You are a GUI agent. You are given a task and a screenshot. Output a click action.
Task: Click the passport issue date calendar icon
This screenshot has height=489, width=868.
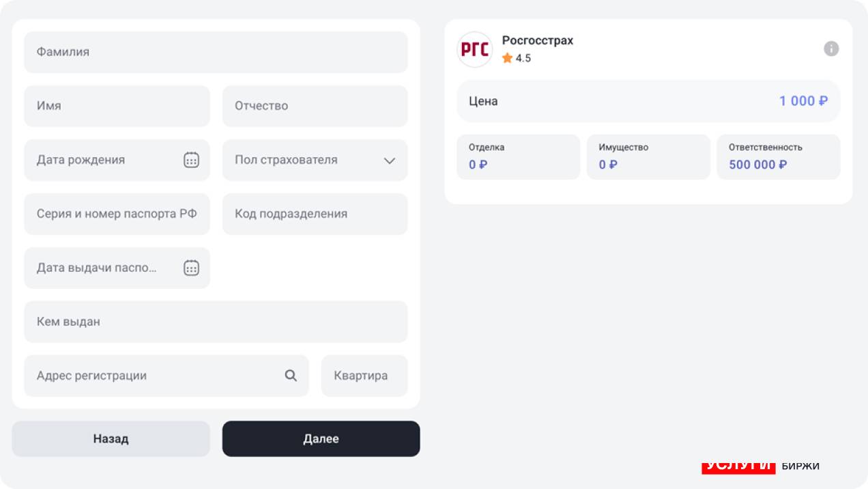pyautogui.click(x=191, y=268)
